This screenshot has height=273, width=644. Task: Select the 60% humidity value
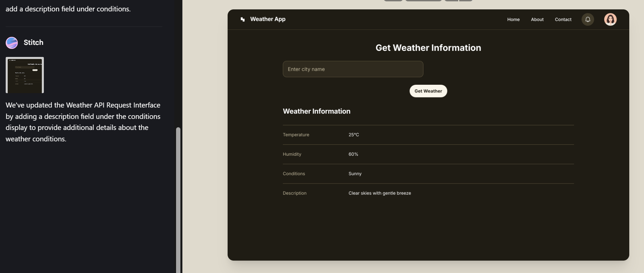click(353, 154)
